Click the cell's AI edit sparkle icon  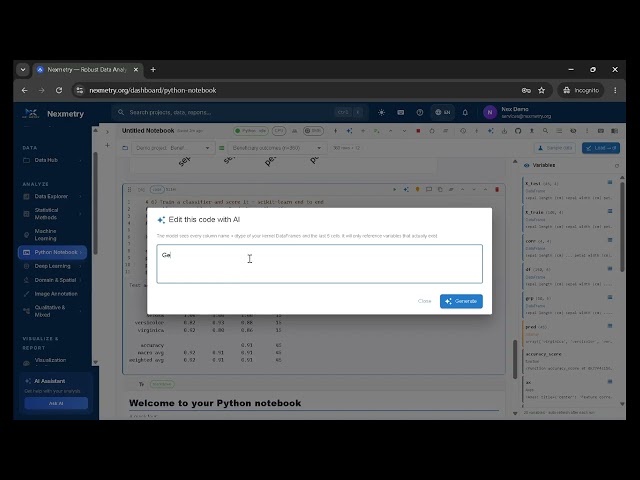pyautogui.click(x=406, y=189)
